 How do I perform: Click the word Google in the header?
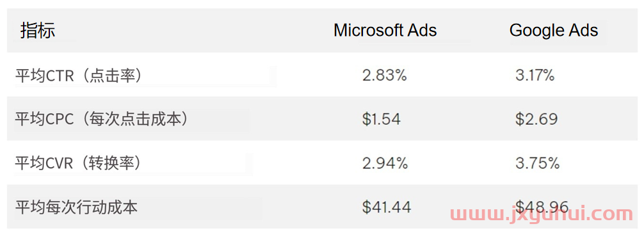point(536,31)
